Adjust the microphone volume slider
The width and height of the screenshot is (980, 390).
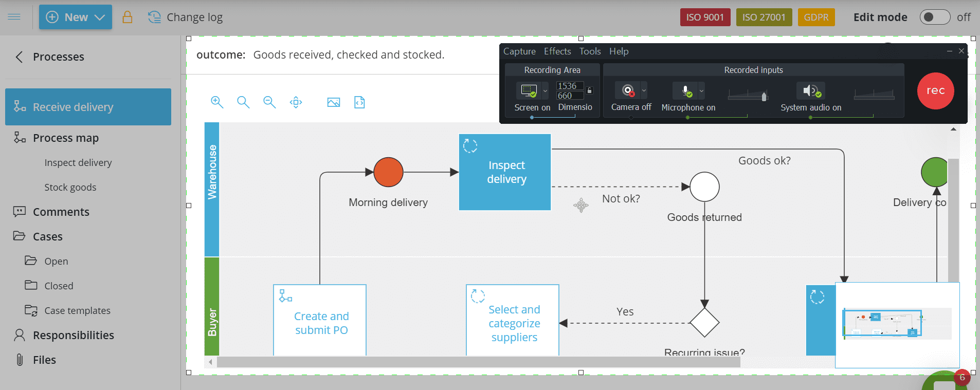[764, 96]
